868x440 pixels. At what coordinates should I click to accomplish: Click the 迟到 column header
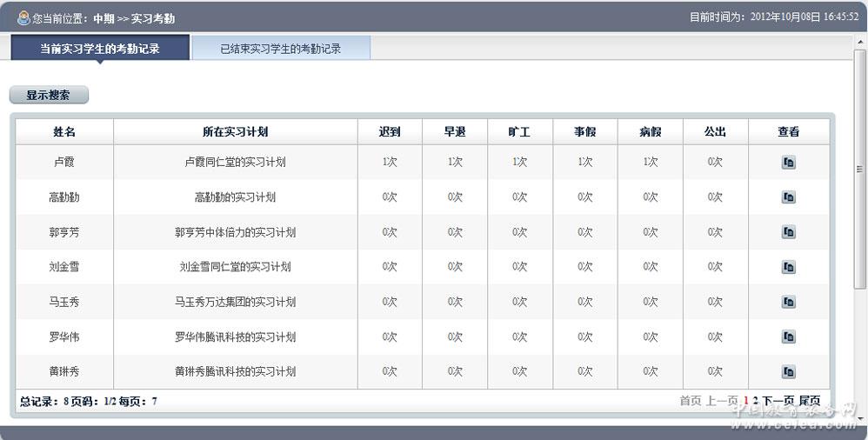pos(390,132)
